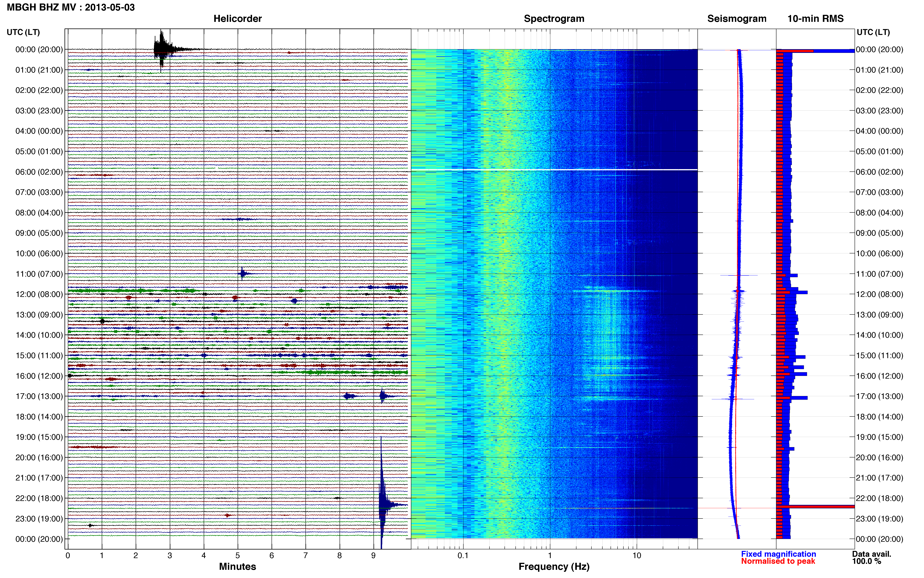Select the 'Spectrogram' panel heading
Screen dimensions: 924x578
pos(554,19)
